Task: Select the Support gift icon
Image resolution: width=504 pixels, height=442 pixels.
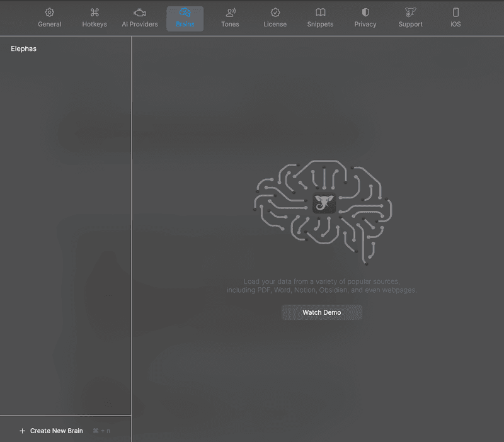Action: click(410, 12)
